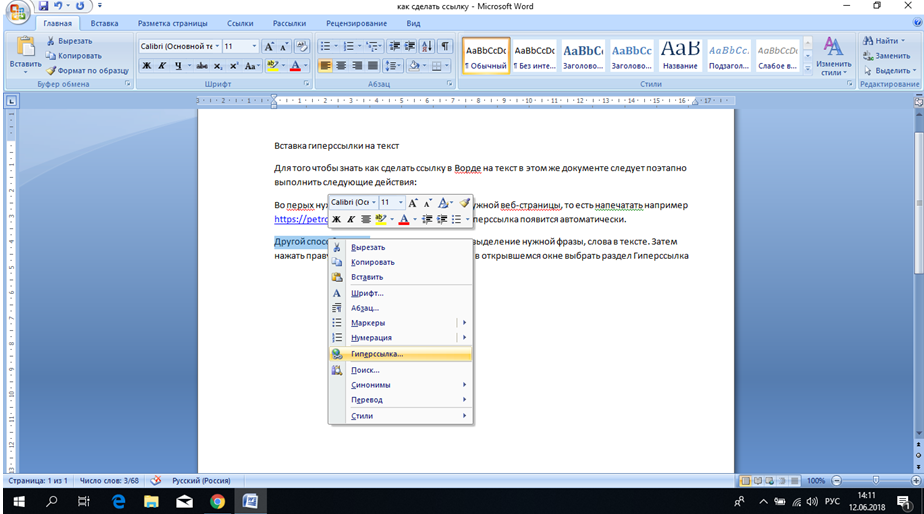The width and height of the screenshot is (924, 514).
Task: Switch to the Вставка tab
Action: point(104,24)
